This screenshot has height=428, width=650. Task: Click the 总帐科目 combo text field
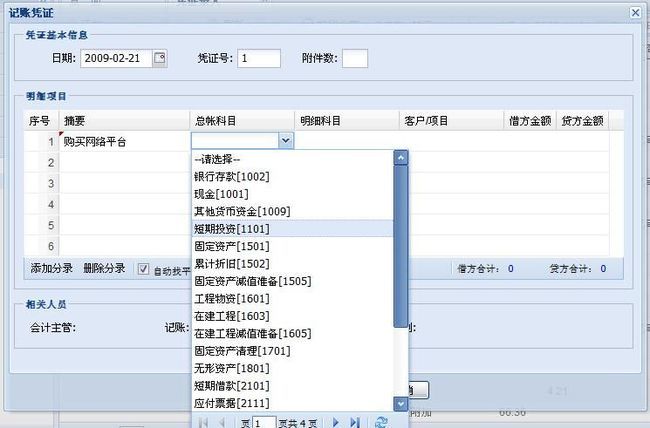235,141
